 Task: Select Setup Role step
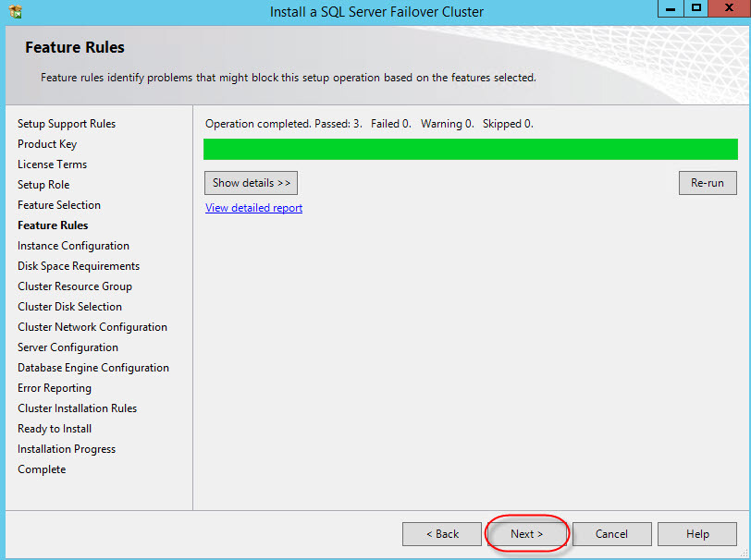coord(43,185)
